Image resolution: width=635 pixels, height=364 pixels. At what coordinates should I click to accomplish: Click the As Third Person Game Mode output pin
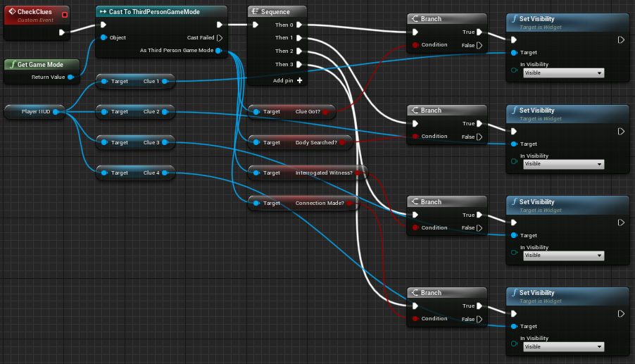coord(219,51)
